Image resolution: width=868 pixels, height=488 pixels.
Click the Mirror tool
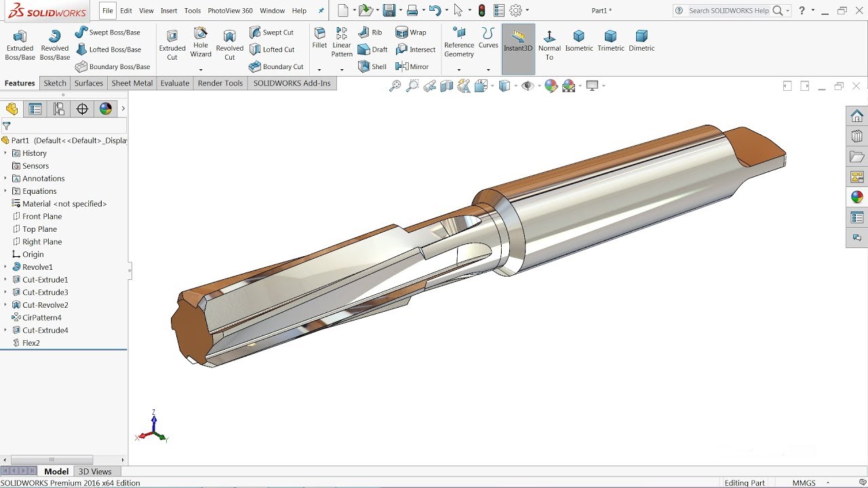click(x=412, y=66)
